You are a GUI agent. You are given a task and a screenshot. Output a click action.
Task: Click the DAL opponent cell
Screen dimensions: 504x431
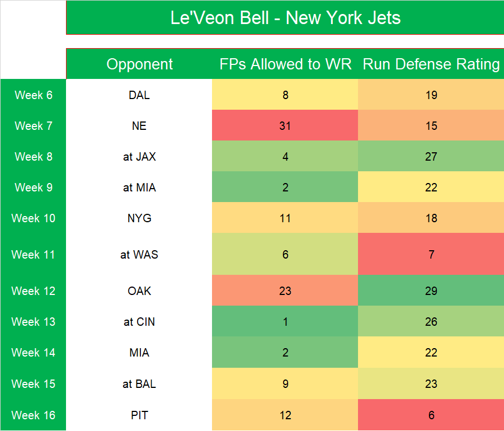click(139, 95)
